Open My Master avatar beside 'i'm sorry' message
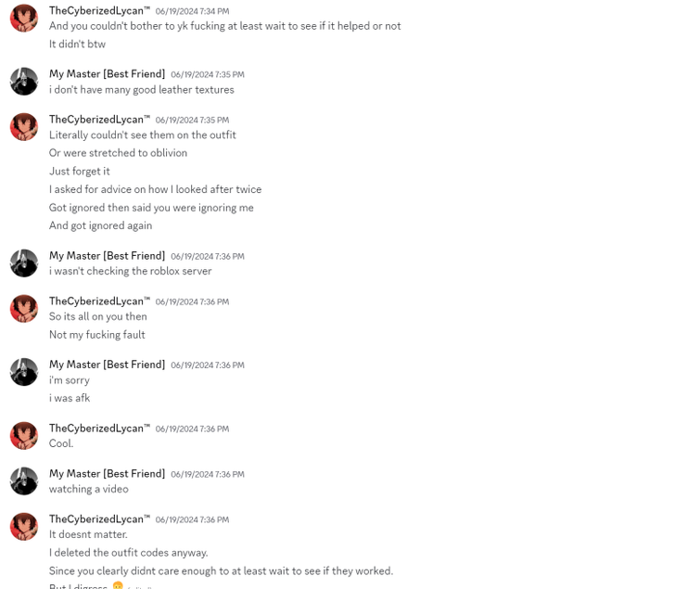 [24, 372]
